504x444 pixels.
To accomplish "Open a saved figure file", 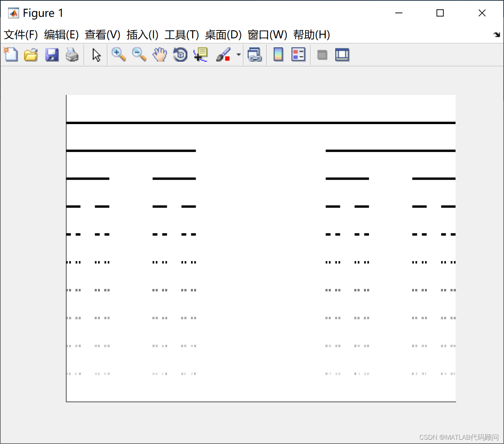I will 31,55.
